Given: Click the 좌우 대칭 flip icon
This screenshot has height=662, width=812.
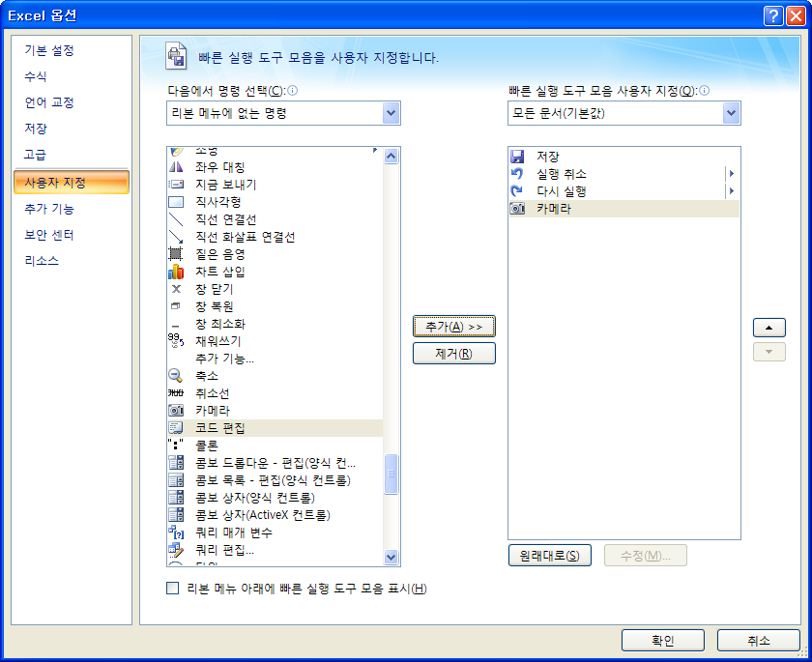Looking at the screenshot, I should click(176, 166).
